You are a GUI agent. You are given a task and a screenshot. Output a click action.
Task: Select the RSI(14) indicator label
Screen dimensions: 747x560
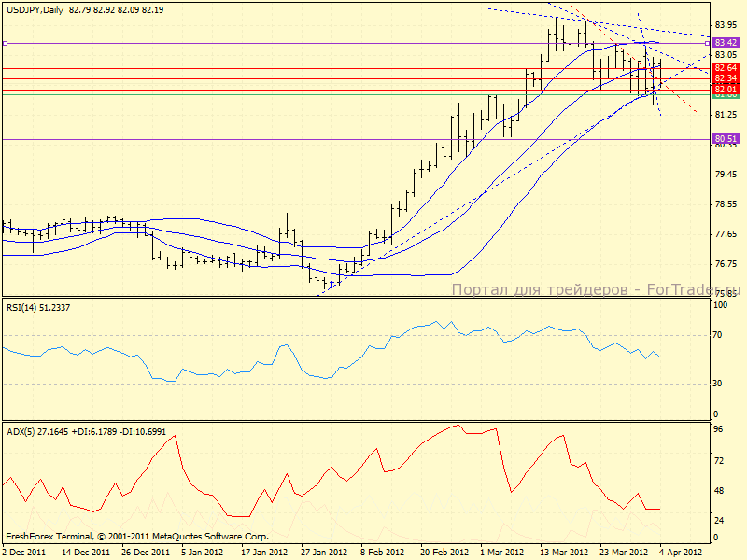coord(24,307)
